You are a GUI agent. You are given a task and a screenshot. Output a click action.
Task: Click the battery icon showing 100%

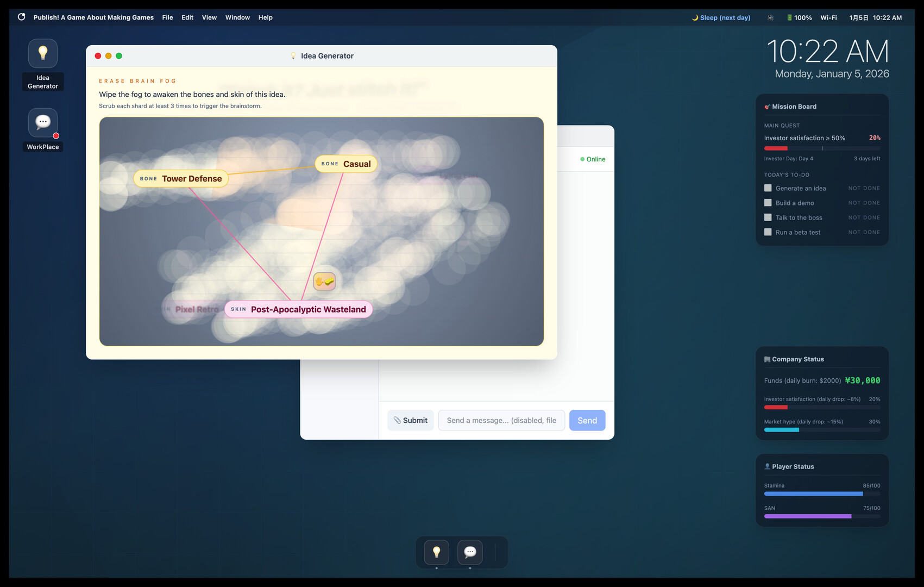(789, 17)
